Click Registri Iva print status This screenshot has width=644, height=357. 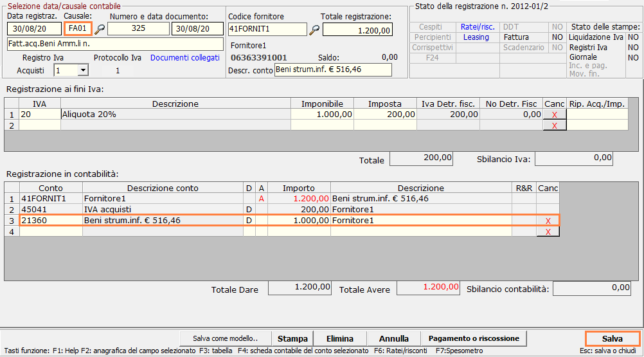(588, 47)
